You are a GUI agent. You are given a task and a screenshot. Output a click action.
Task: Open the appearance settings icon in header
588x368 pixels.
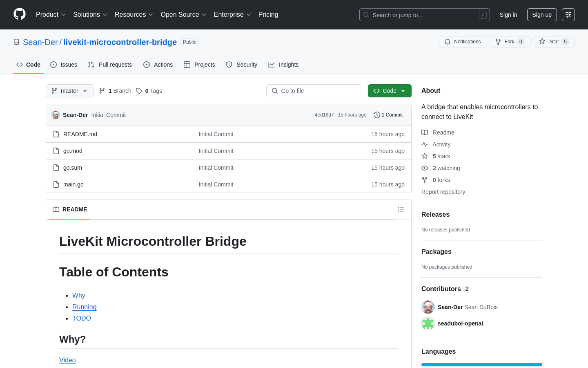click(x=568, y=15)
